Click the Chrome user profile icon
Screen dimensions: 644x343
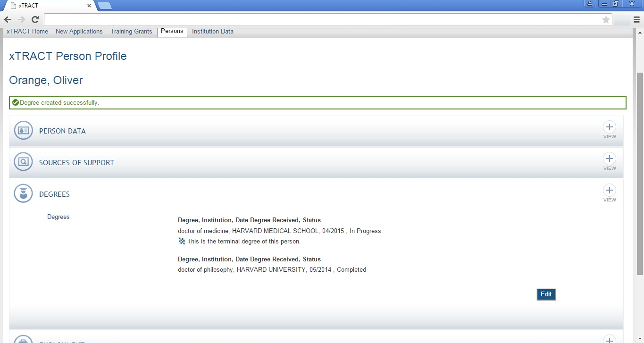click(590, 4)
